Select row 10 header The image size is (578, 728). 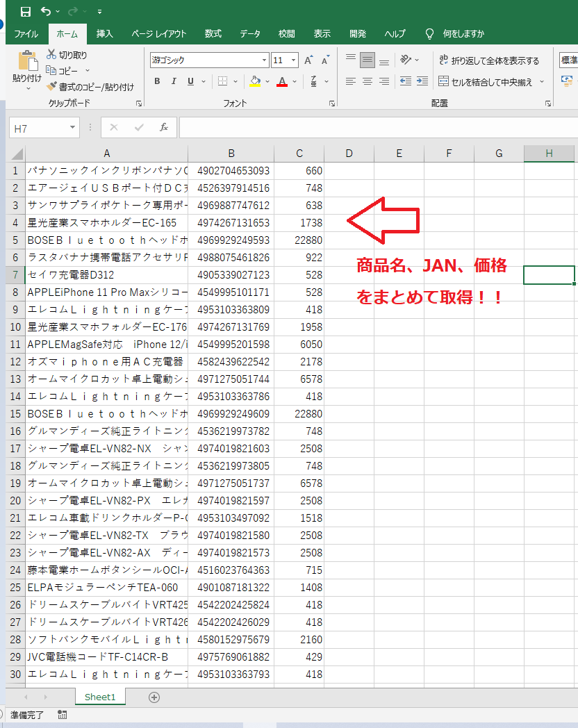(15, 327)
